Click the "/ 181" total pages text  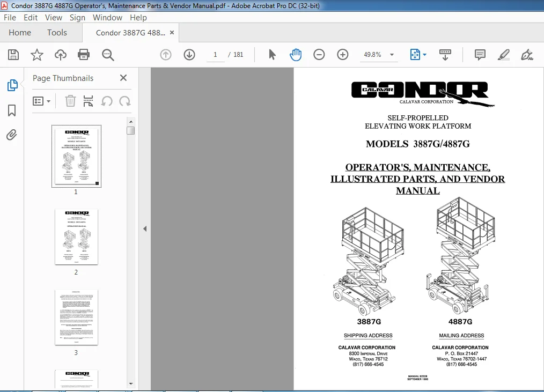(236, 55)
